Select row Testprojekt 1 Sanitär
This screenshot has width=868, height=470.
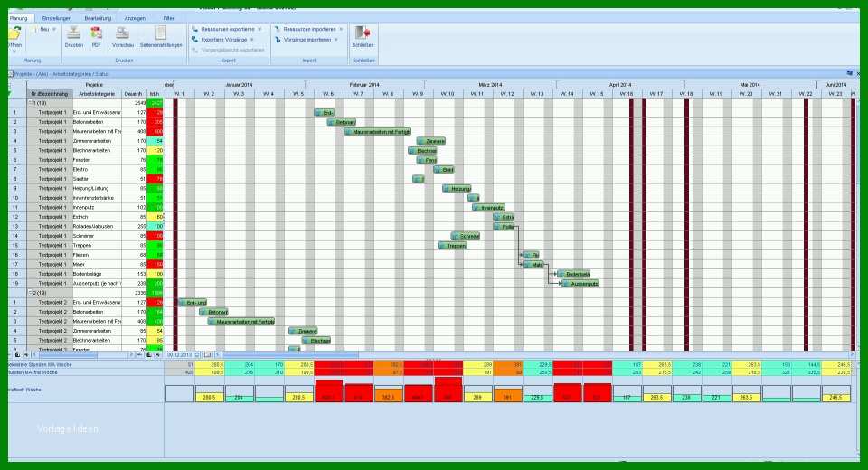[x=86, y=179]
